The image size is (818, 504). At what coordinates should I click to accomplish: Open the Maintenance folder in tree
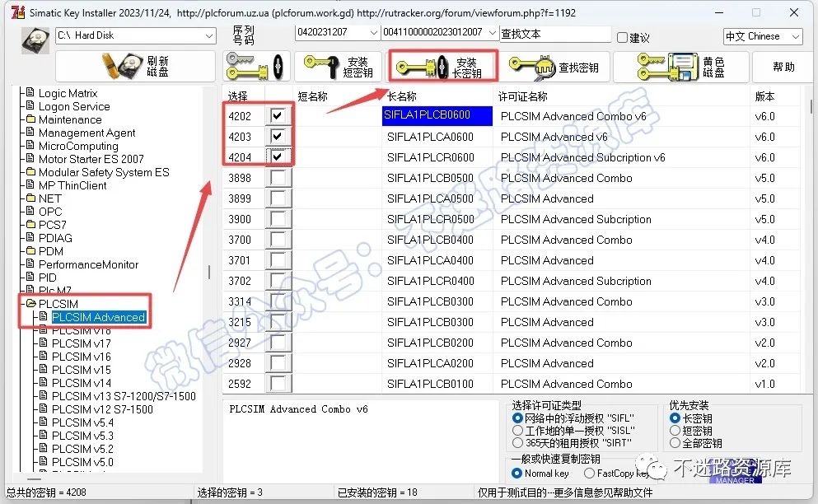pos(70,119)
